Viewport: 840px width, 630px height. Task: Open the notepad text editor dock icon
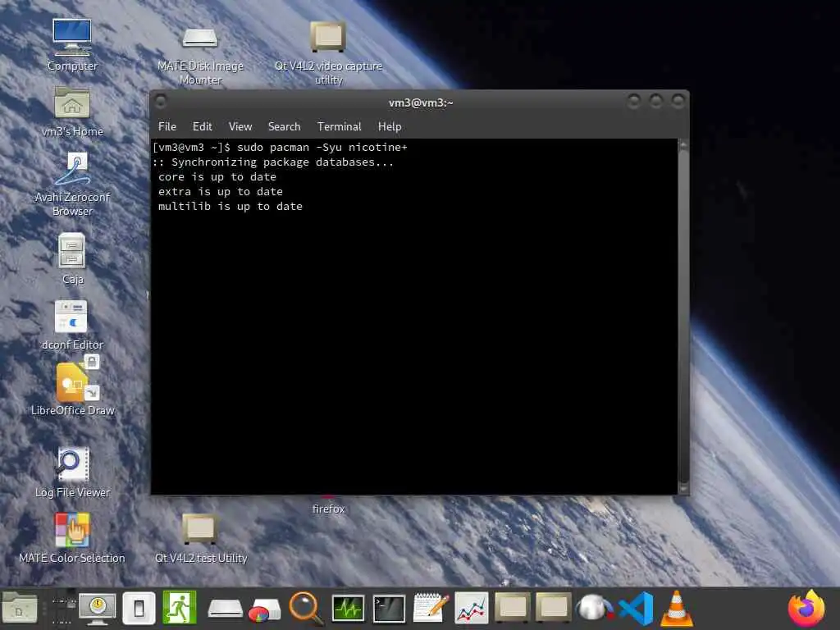tap(431, 608)
